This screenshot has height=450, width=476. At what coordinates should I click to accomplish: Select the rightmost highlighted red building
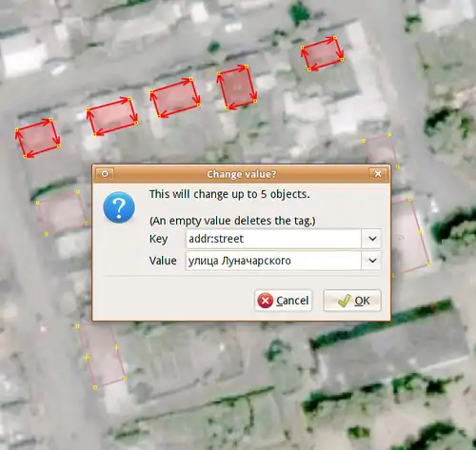[x=322, y=53]
